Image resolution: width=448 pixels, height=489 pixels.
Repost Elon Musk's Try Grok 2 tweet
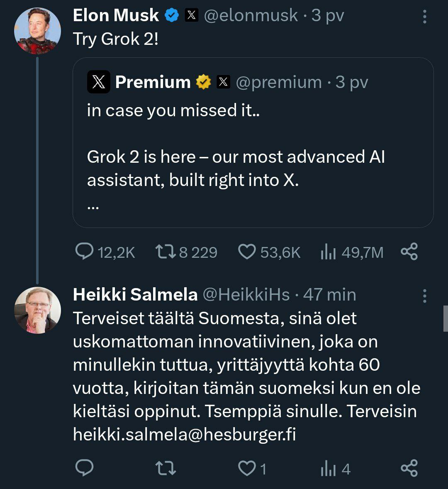165,252
